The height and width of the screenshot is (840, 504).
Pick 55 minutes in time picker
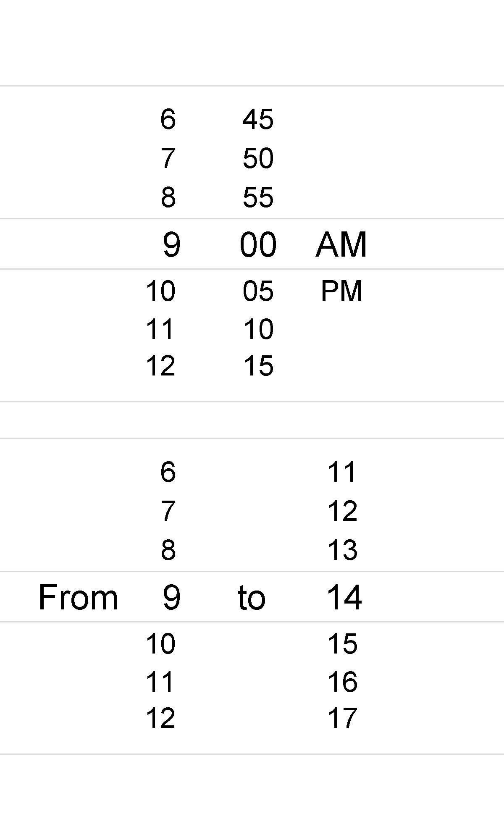click(258, 197)
